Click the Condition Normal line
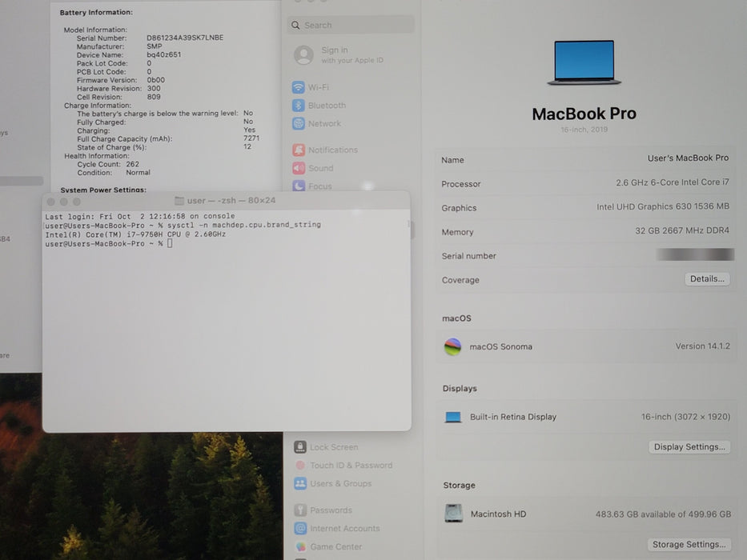The height and width of the screenshot is (560, 747). (114, 173)
